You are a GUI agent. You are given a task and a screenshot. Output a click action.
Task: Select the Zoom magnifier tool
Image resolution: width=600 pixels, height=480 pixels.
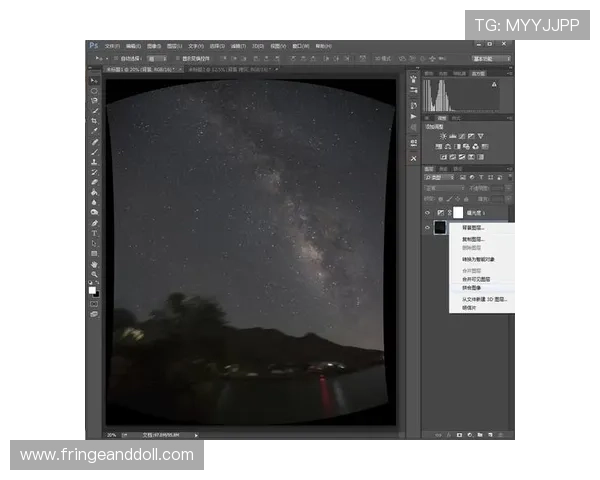95,274
